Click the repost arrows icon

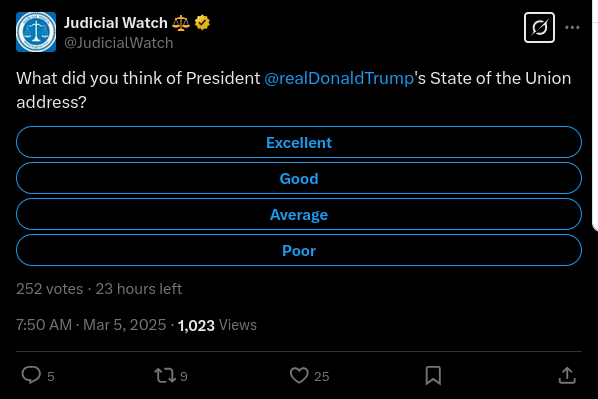[165, 375]
